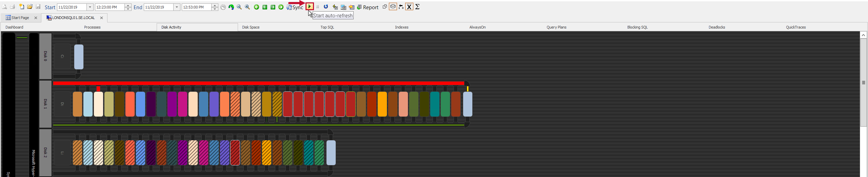Toggle the highlighted disk cylinder toolbar button
Image resolution: width=868 pixels, height=177 pixels.
pos(393,7)
